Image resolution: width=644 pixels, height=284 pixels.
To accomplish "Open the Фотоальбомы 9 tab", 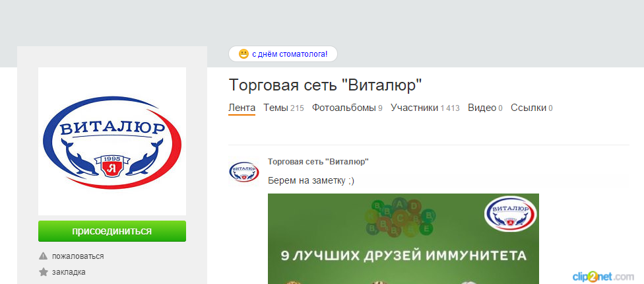I will [x=347, y=108].
